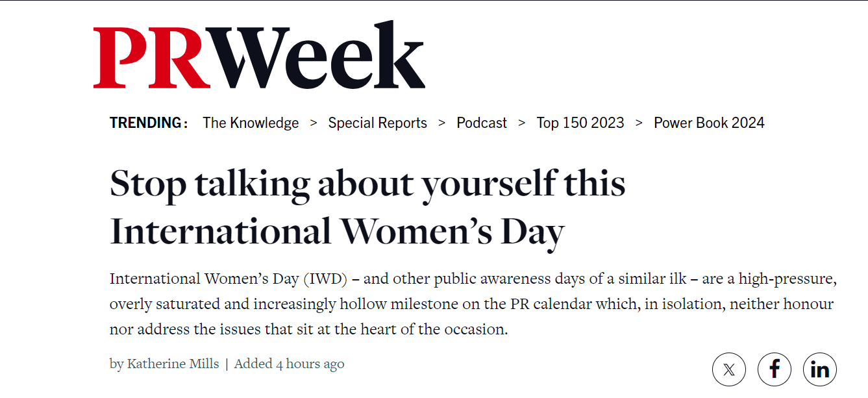The image size is (868, 398).
Task: Click the 'Added 4 hours ago' timestamp
Action: tap(289, 364)
